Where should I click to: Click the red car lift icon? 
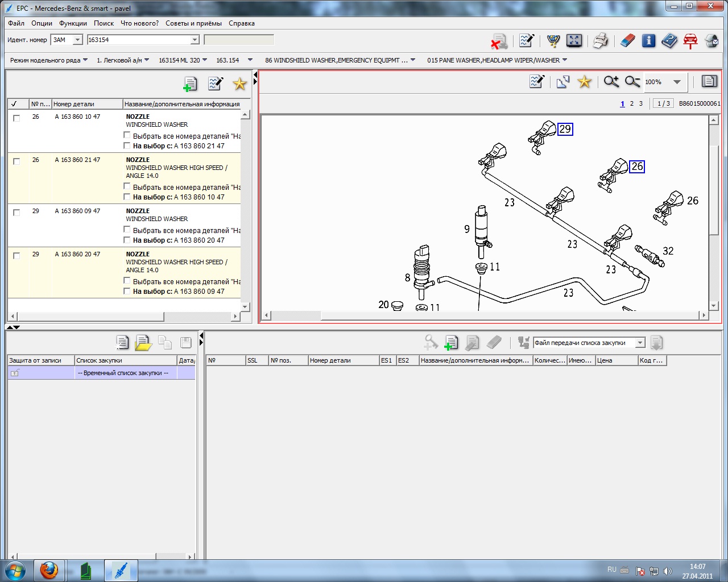click(690, 41)
